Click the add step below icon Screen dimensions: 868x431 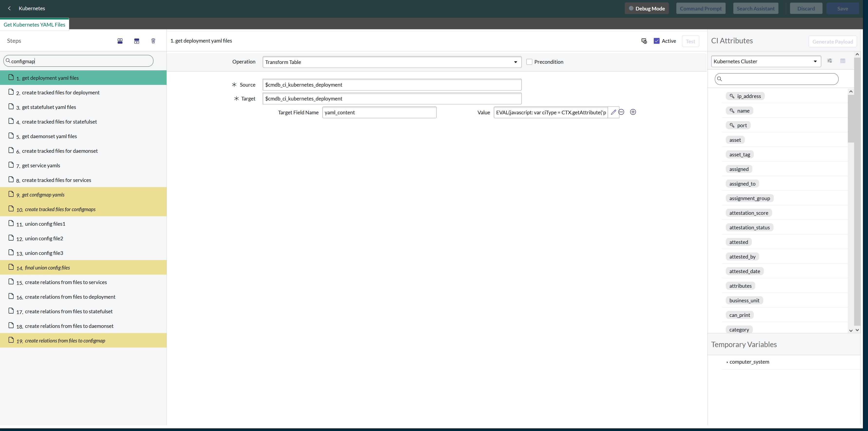pos(136,41)
